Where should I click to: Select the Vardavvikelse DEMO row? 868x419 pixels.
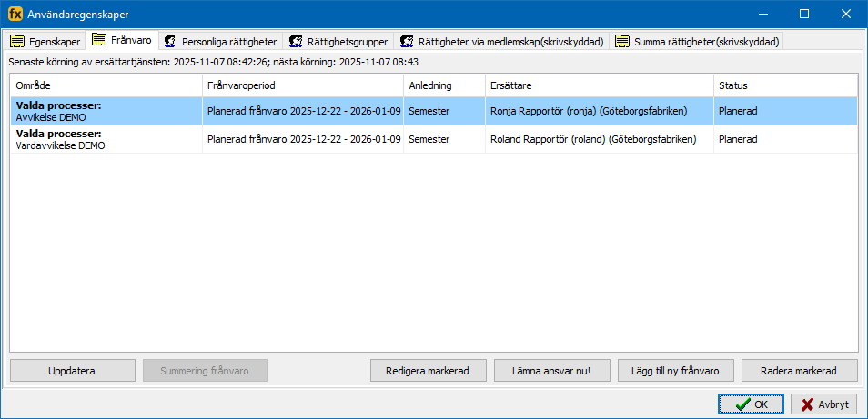click(x=434, y=139)
